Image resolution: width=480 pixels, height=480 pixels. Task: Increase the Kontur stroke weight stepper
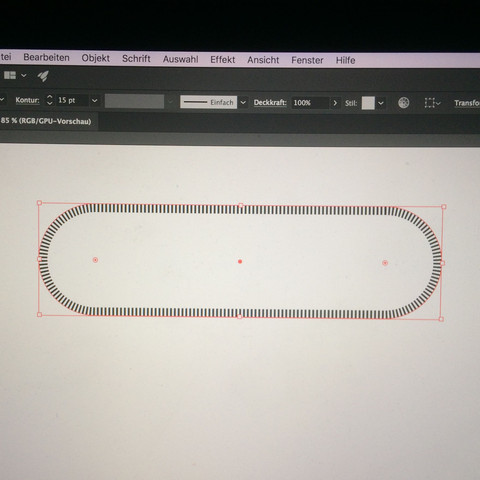point(50,97)
